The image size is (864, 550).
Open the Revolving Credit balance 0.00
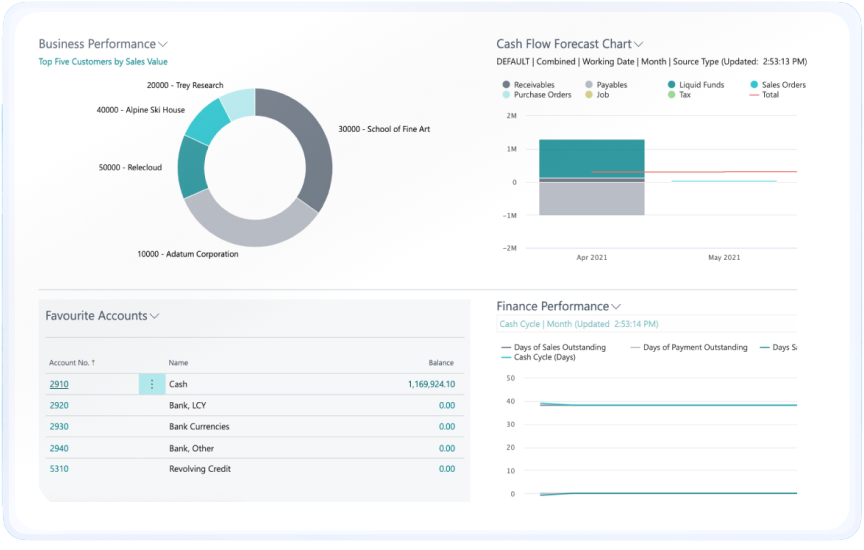[447, 469]
